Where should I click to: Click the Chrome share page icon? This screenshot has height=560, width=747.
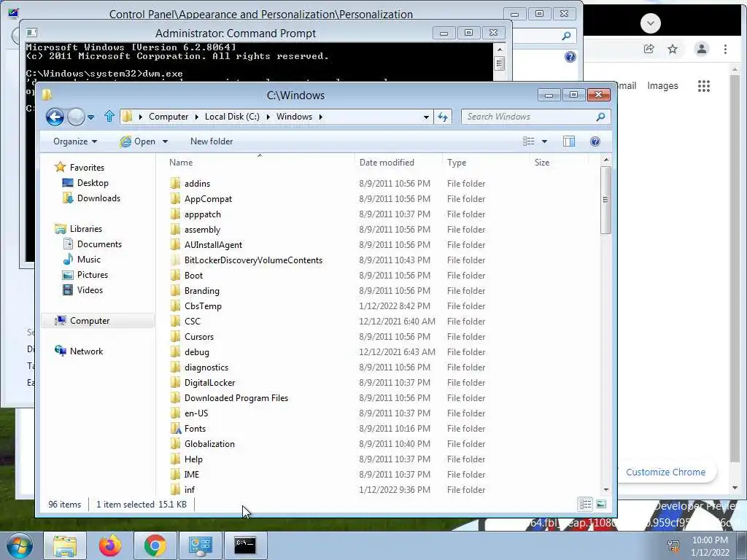point(649,49)
